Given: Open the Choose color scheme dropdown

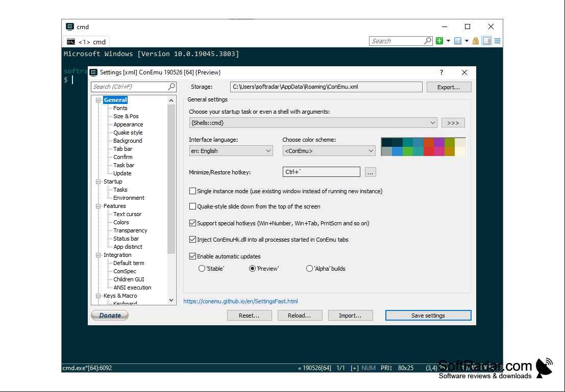Looking at the screenshot, I should [329, 151].
